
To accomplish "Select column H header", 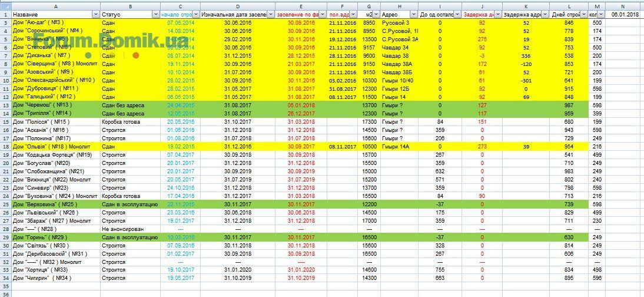I will pos(399,5).
